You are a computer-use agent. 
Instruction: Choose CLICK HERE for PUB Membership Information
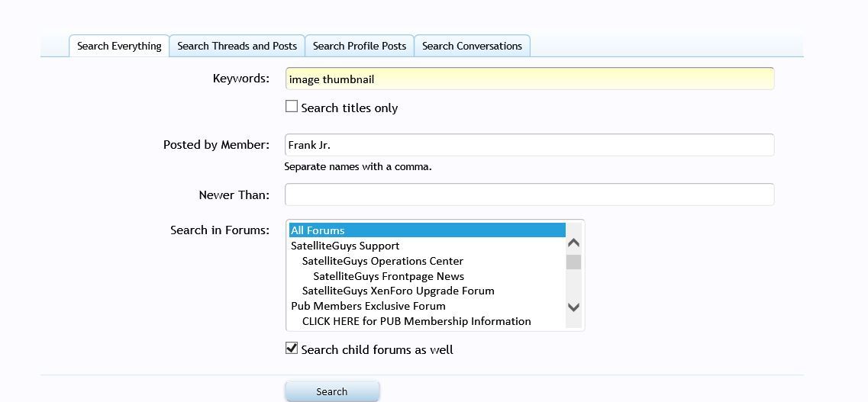(x=416, y=321)
